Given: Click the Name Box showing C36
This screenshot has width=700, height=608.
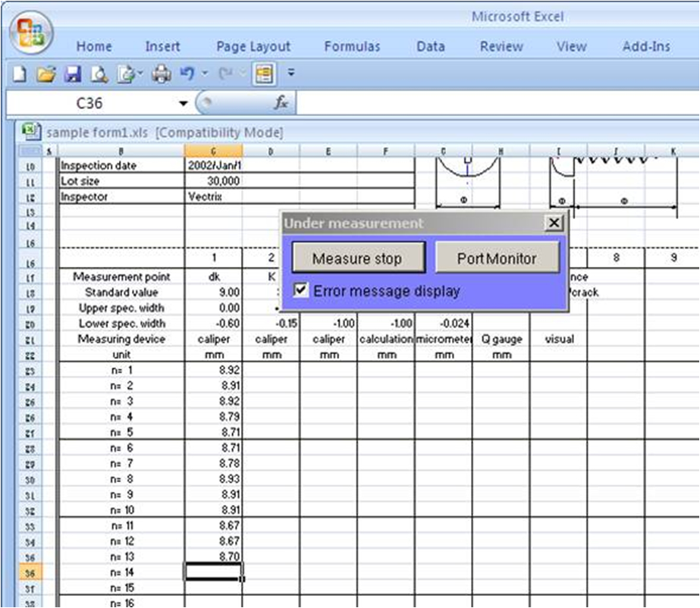Looking at the screenshot, I should click(x=89, y=104).
